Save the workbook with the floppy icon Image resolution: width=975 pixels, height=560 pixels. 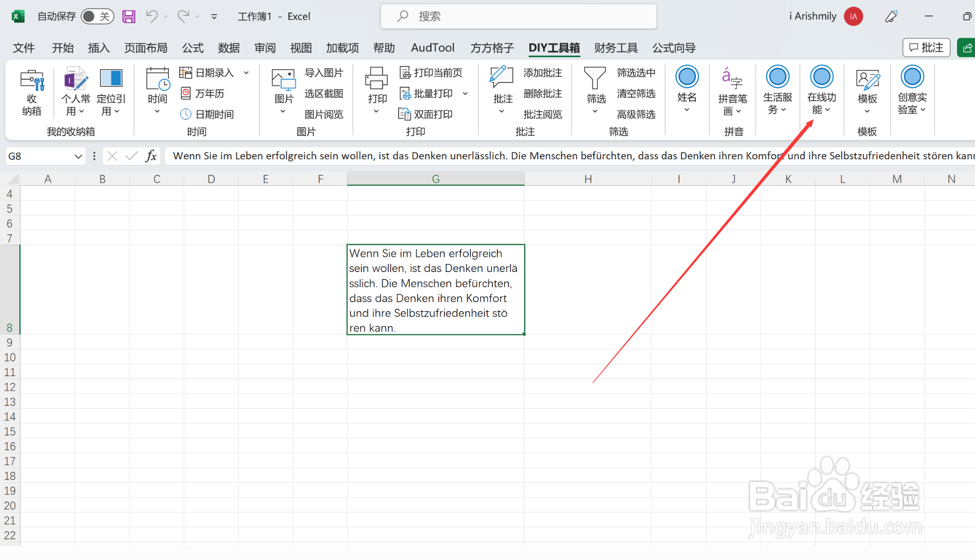pos(129,16)
